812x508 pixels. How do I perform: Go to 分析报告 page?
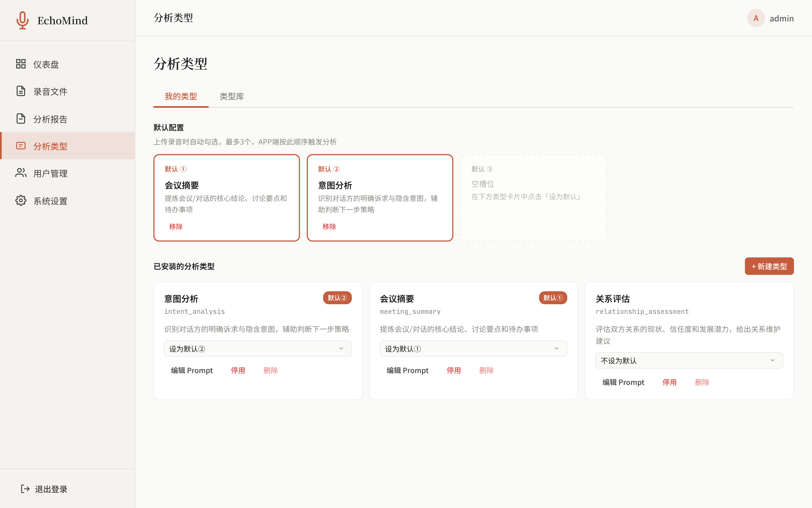(67, 119)
